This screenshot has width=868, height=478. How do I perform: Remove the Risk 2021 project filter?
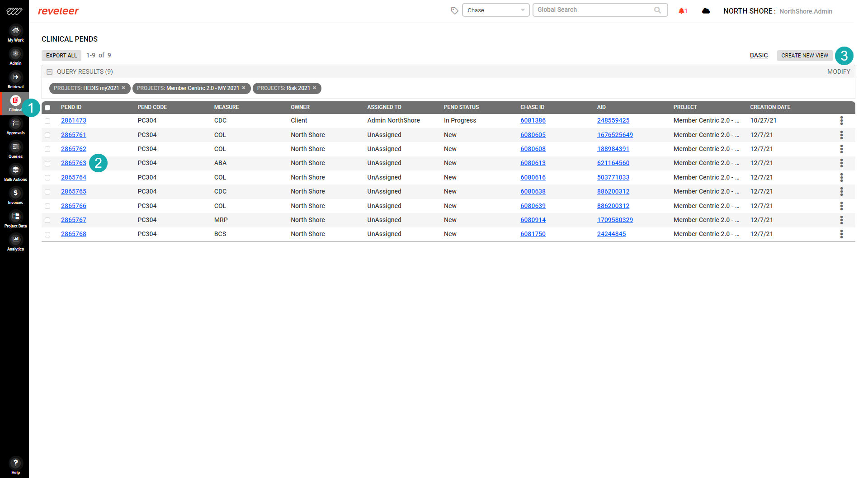coord(315,88)
